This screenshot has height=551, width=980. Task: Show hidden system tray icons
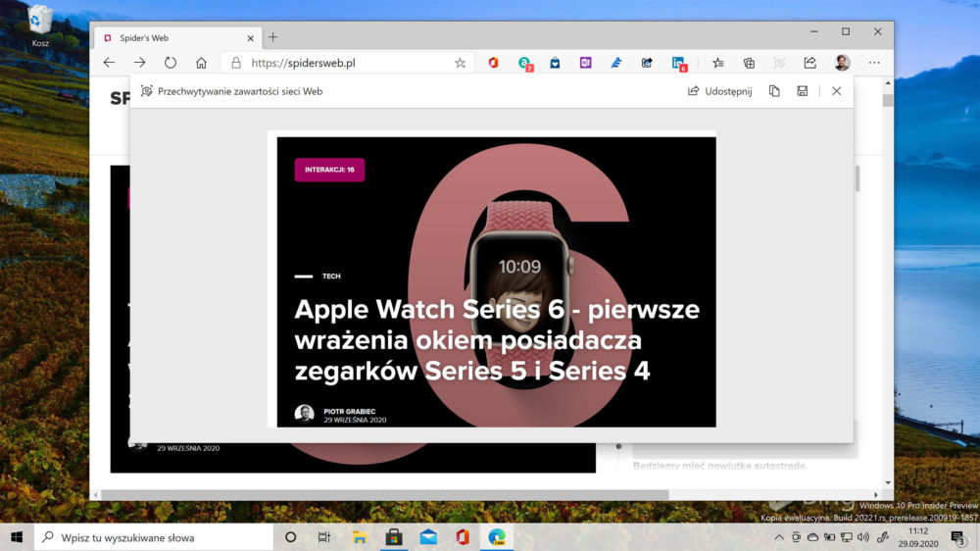point(779,537)
